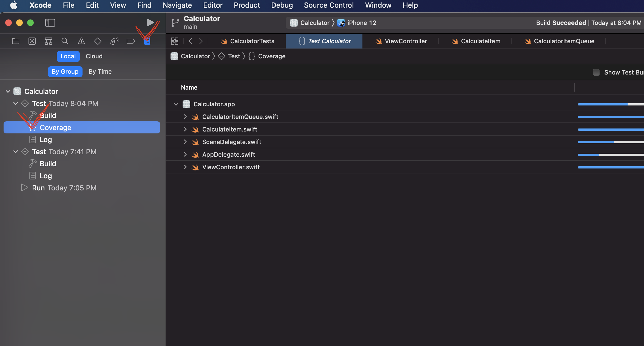The height and width of the screenshot is (346, 644).
Task: Open the Apple menu
Action: tap(14, 5)
